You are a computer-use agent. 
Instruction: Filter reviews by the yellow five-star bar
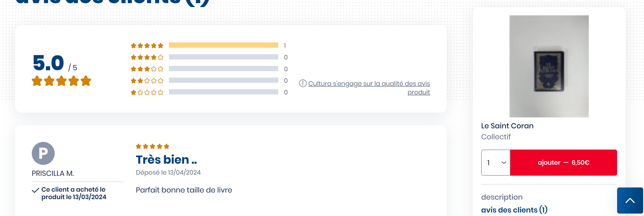click(224, 45)
